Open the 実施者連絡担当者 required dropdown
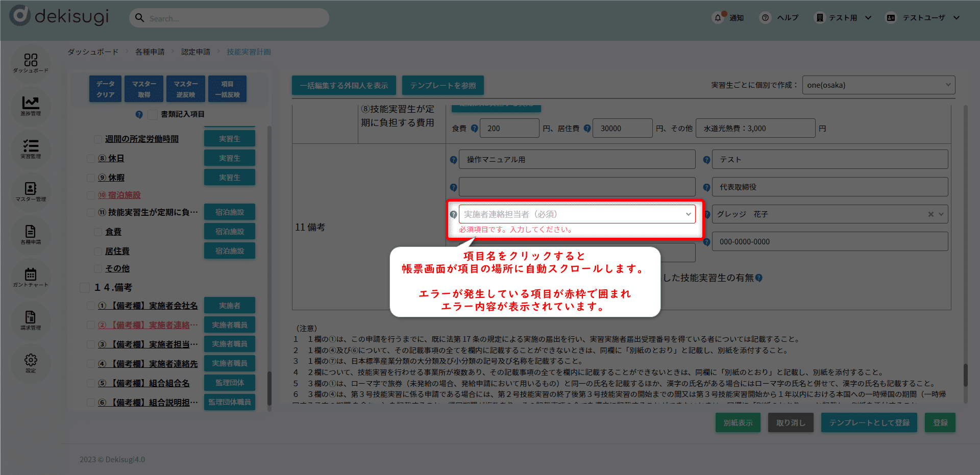 tap(577, 214)
